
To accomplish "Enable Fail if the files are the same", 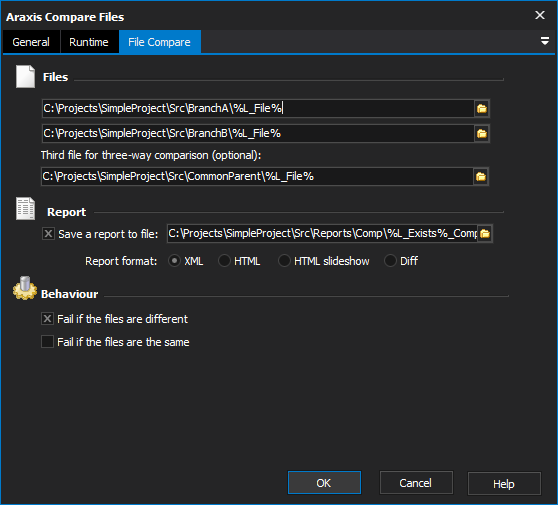I will [x=47, y=342].
